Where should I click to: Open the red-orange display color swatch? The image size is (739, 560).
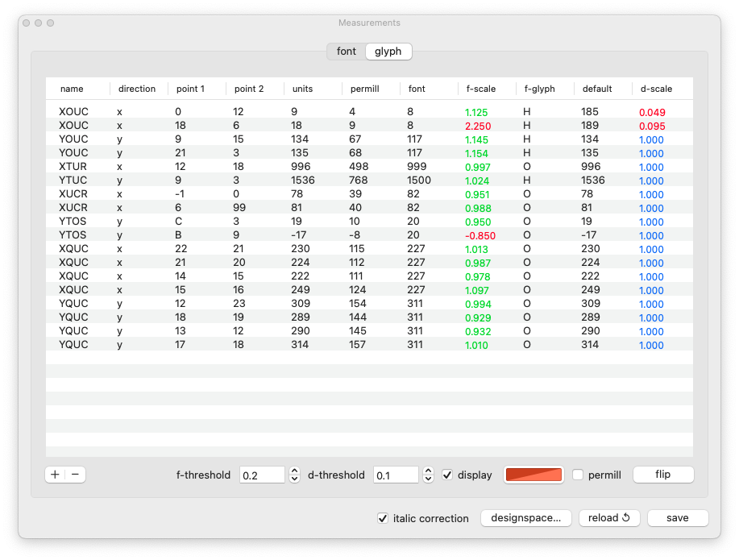point(533,475)
